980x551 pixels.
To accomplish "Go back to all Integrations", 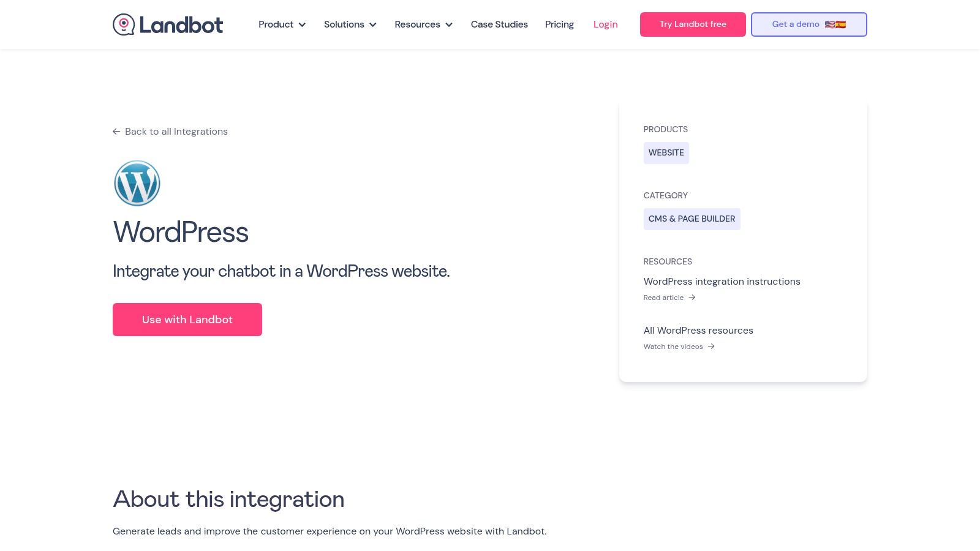I will (x=170, y=132).
